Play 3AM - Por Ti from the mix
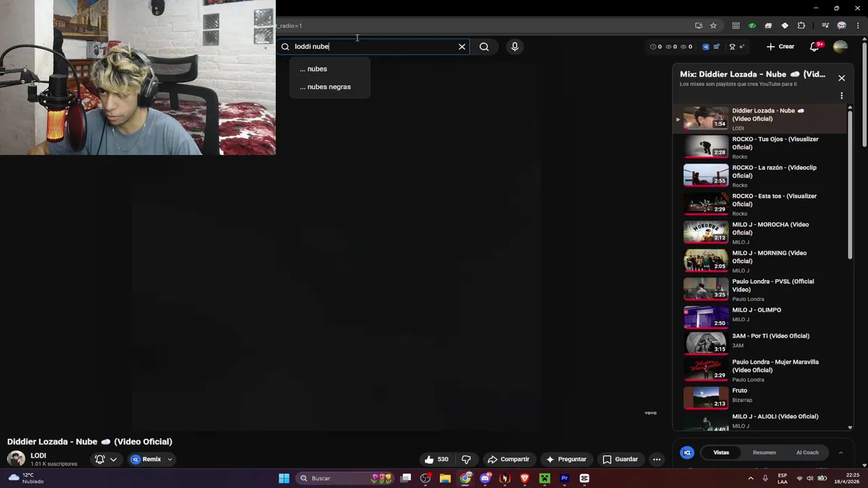 [x=759, y=342]
